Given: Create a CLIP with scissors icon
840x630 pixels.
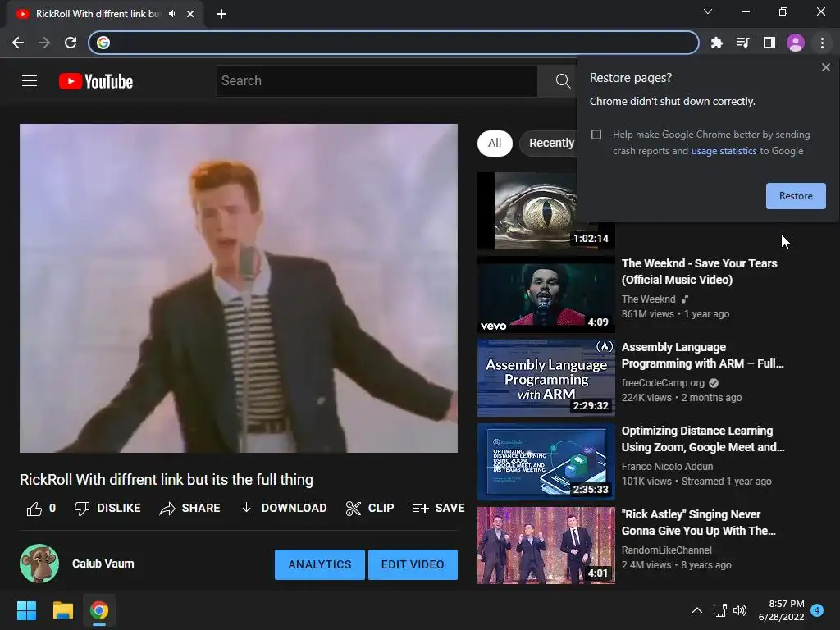Looking at the screenshot, I should [x=370, y=508].
